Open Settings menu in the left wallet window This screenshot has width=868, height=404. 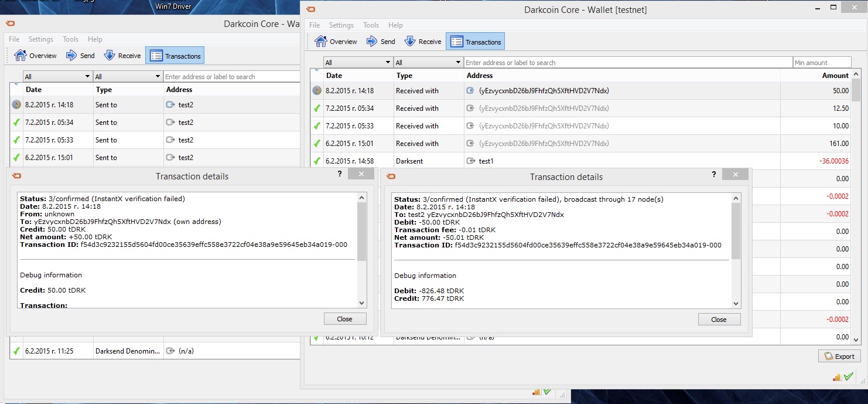41,39
